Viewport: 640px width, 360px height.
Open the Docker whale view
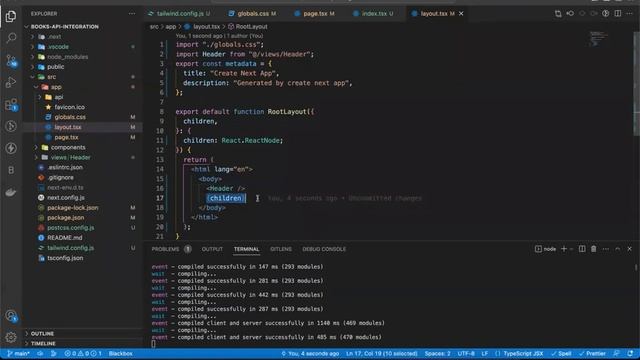pos(11,192)
